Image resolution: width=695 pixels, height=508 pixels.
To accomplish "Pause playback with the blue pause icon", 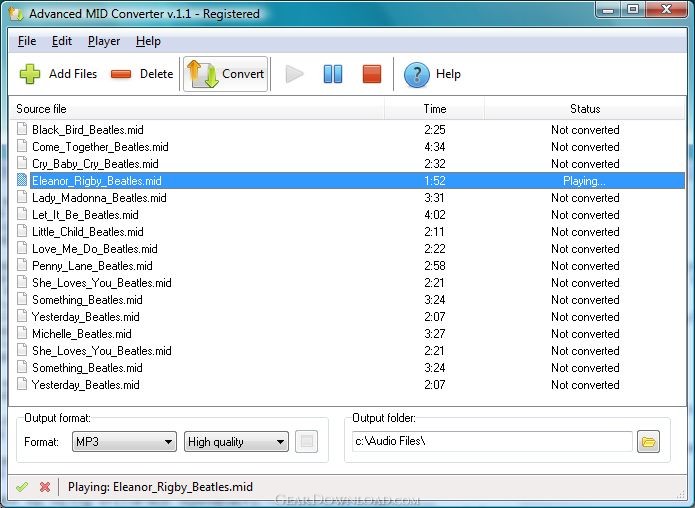I will [x=333, y=74].
